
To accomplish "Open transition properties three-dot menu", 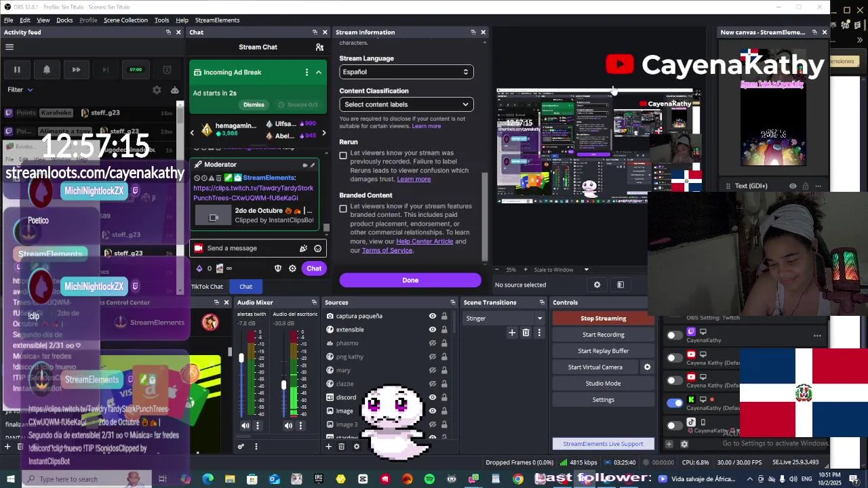I will click(x=539, y=332).
